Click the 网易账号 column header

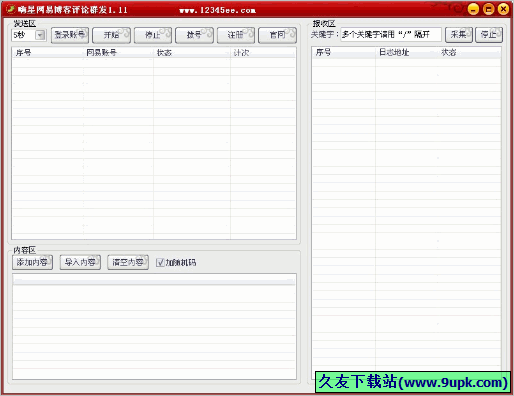point(118,53)
